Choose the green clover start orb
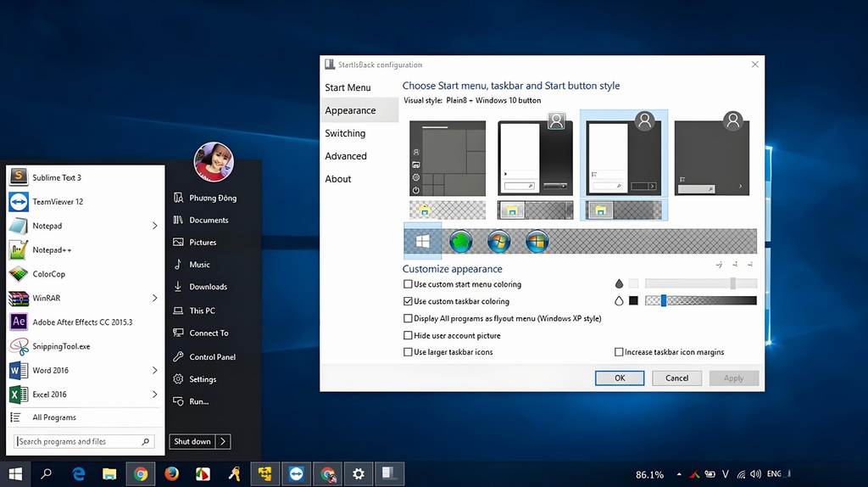The width and height of the screenshot is (868, 487). tap(460, 242)
